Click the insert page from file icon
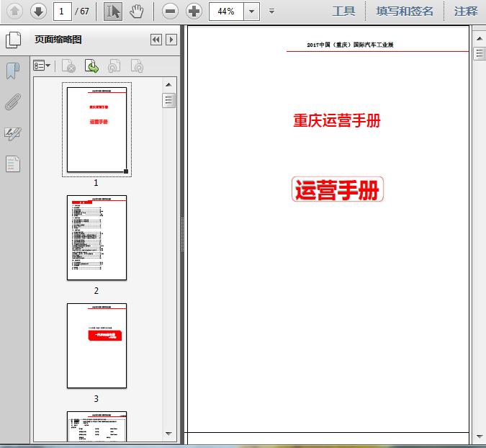 tap(91, 66)
